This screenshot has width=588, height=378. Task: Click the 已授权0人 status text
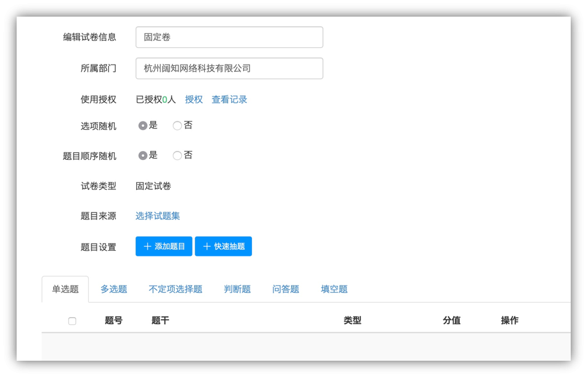click(155, 99)
